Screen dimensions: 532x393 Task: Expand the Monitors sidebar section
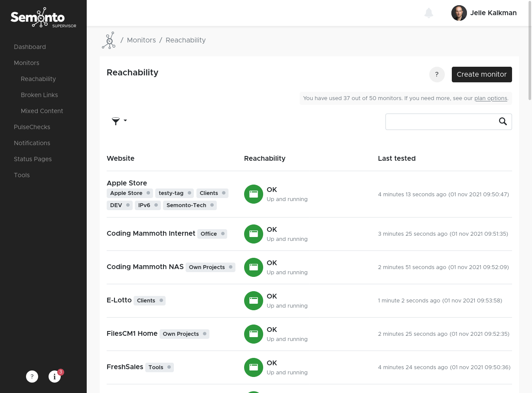tap(26, 63)
